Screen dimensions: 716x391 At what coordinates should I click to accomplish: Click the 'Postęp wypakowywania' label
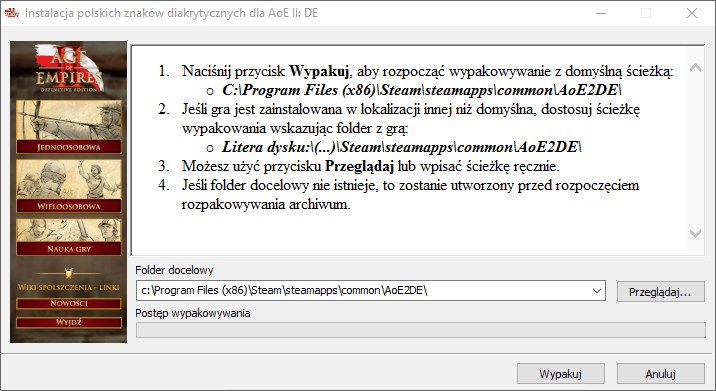point(193,313)
